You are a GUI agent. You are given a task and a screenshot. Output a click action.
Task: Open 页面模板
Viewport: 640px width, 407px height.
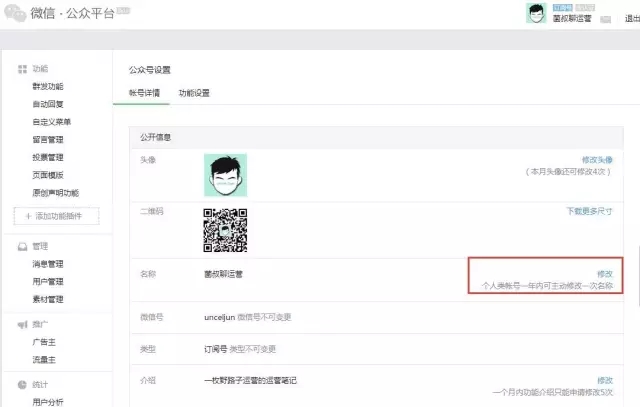click(x=48, y=175)
